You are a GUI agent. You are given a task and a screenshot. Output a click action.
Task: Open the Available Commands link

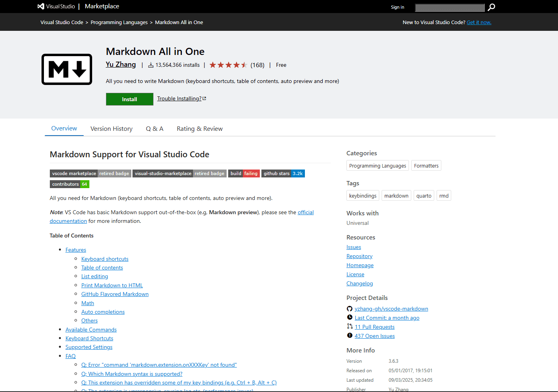point(91,330)
